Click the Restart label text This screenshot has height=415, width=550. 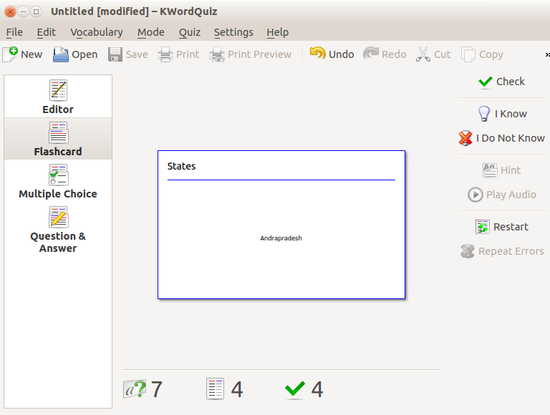point(511,227)
